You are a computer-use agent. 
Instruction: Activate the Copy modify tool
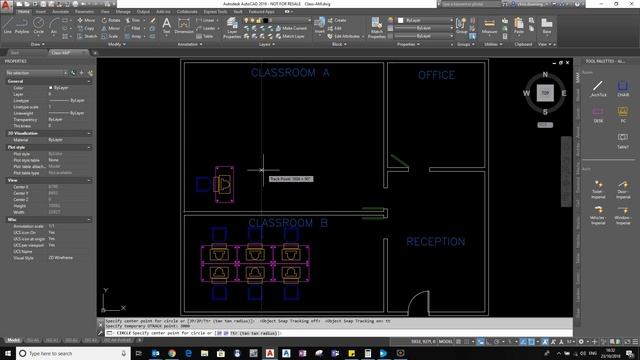click(86, 28)
